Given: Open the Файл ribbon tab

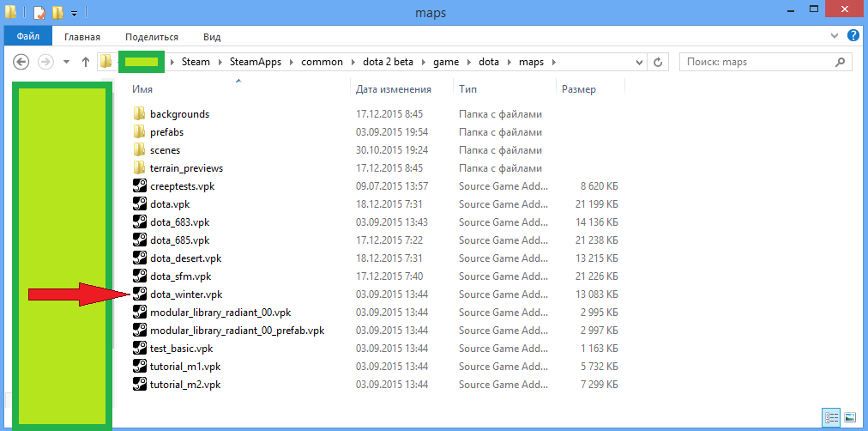Looking at the screenshot, I should (x=27, y=37).
